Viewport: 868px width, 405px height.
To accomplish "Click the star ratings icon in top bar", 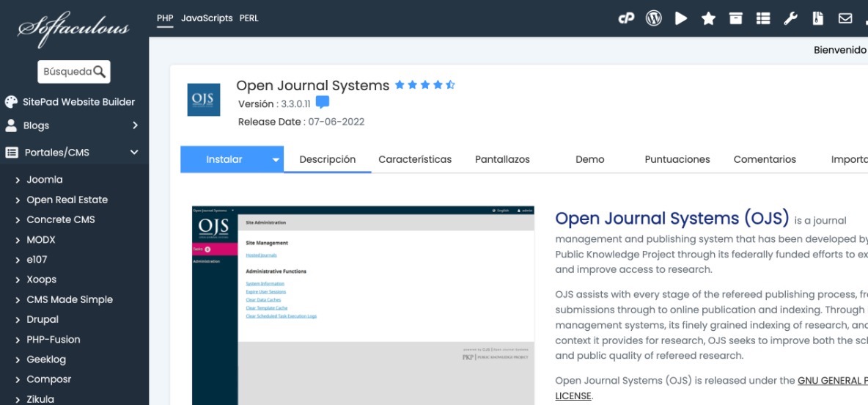I will [708, 19].
